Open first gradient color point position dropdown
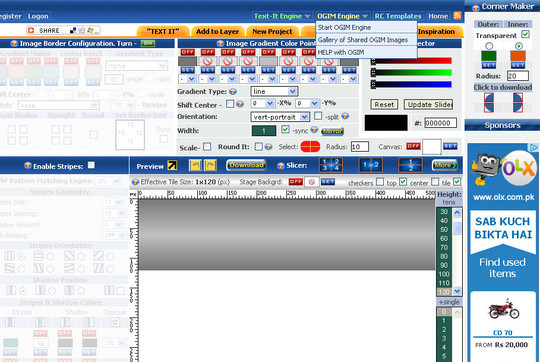Screen dimensions: 540x362 [187, 79]
